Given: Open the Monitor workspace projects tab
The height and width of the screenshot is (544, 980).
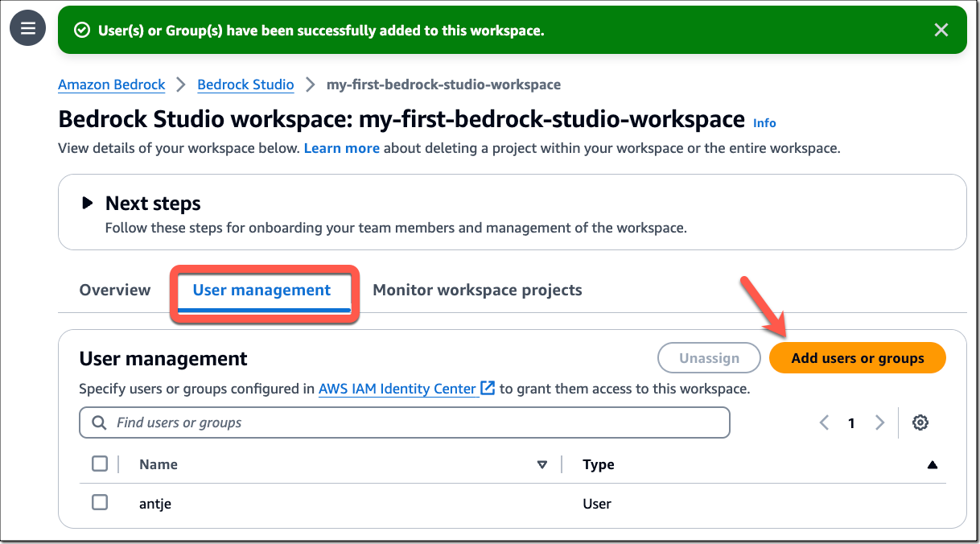Looking at the screenshot, I should [x=477, y=290].
